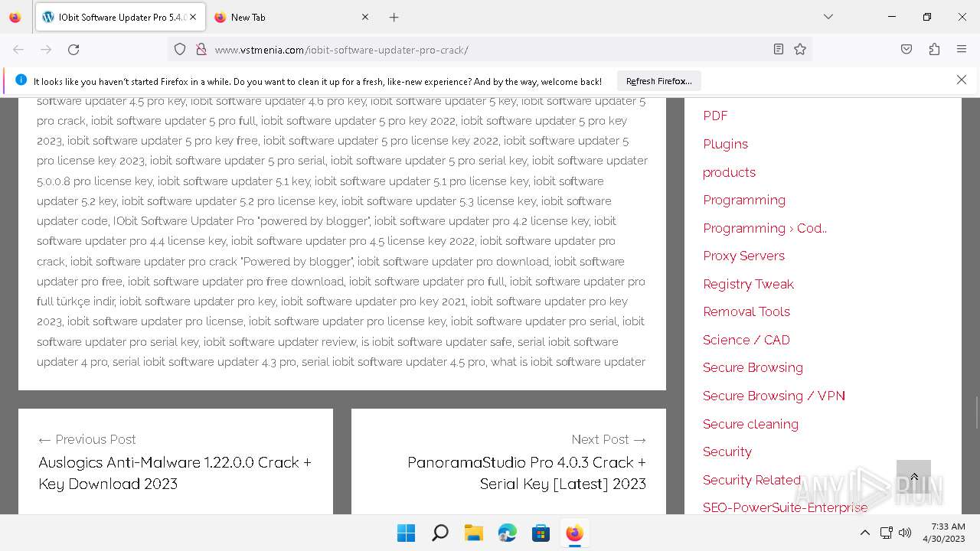
Task: Click the scroll-to-top arrow button
Action: point(913,477)
